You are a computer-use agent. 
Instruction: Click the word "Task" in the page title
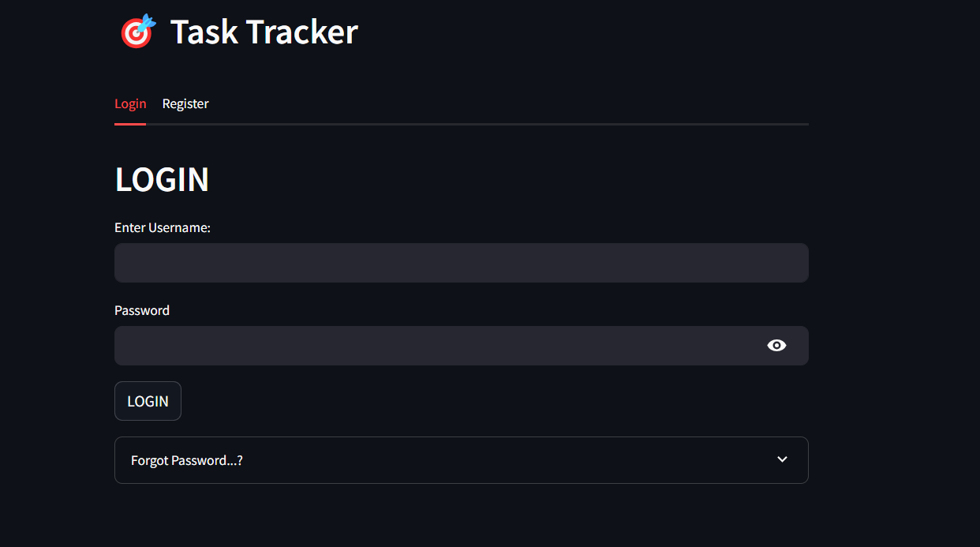(203, 32)
